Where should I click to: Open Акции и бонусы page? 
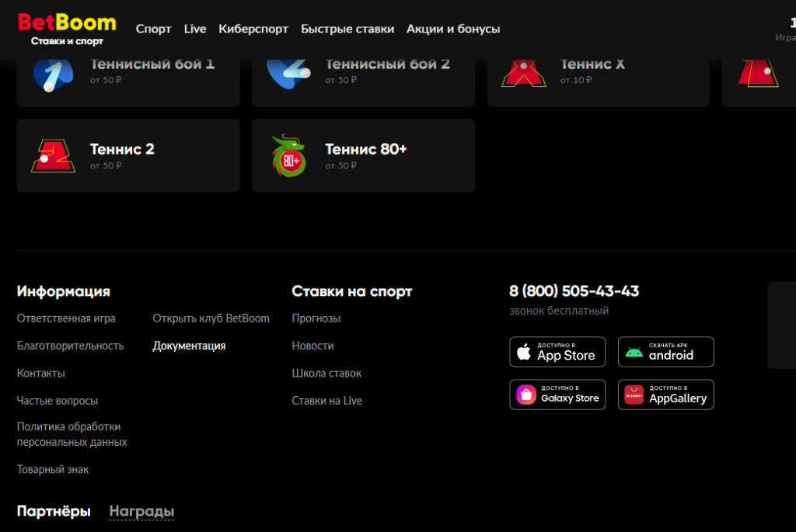coord(453,29)
